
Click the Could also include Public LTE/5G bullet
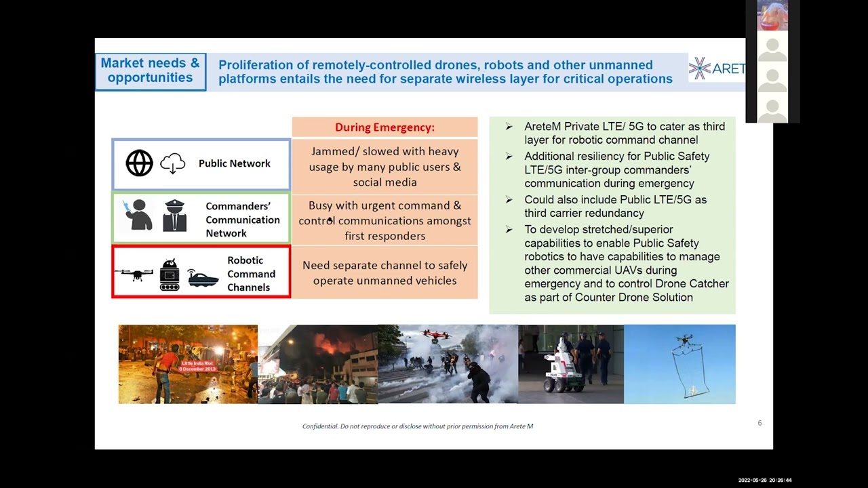tap(615, 207)
